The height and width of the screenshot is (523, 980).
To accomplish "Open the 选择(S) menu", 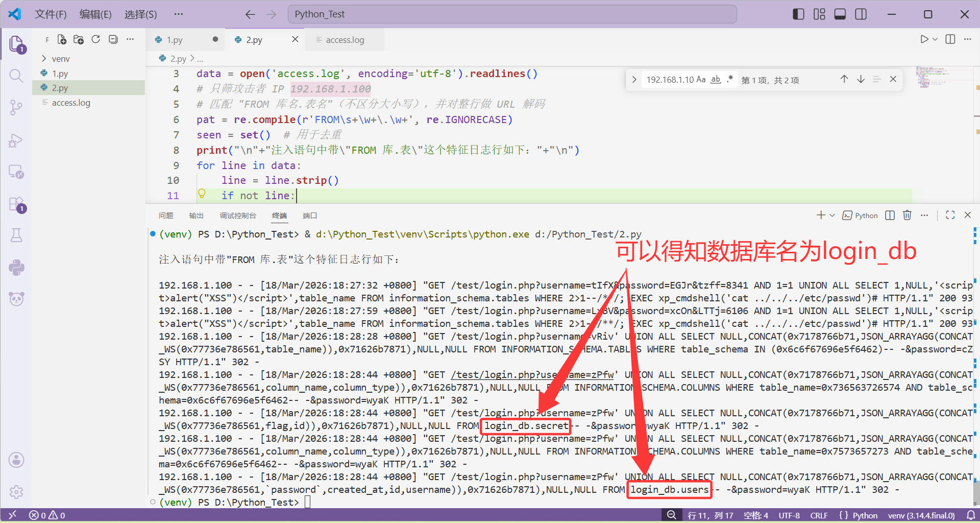I will click(x=141, y=14).
